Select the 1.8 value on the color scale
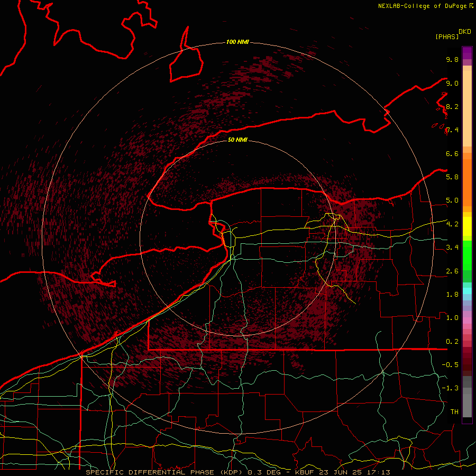This screenshot has width=476, height=476. point(452,295)
